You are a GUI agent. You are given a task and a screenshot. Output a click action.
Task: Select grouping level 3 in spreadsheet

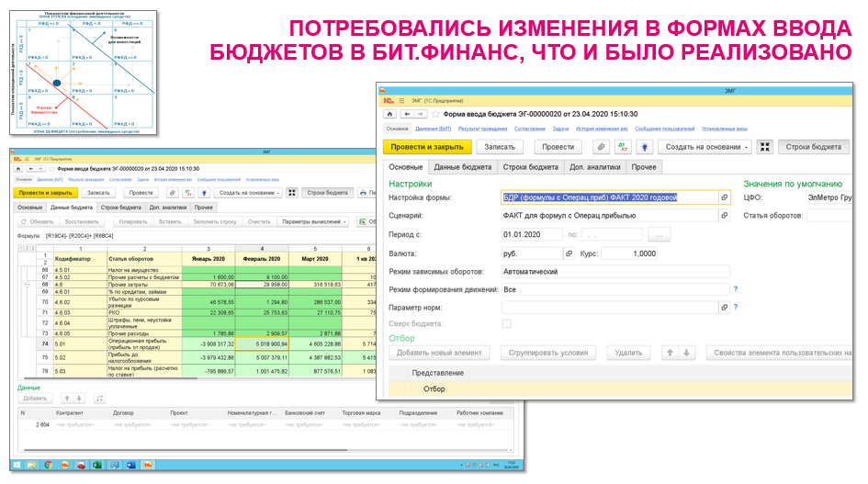pos(32,249)
